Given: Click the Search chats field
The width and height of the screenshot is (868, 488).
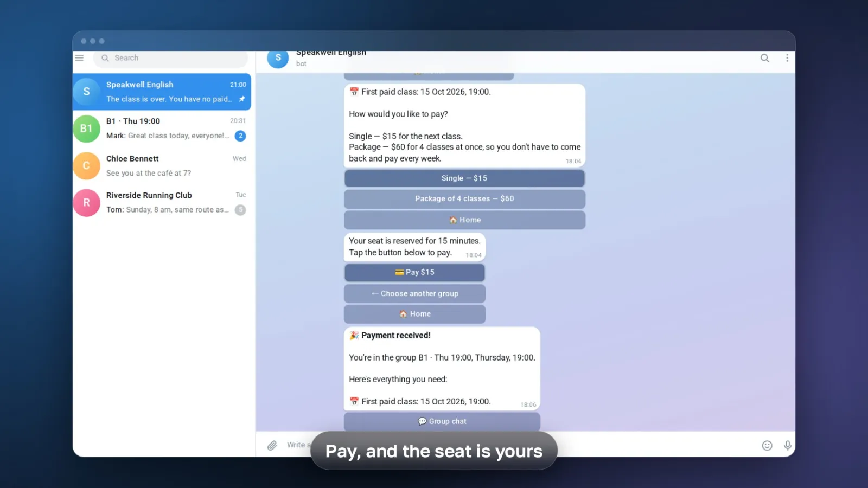Looking at the screenshot, I should (170, 58).
